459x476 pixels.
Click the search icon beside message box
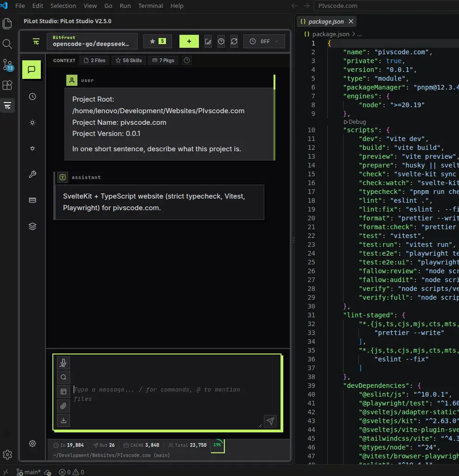coord(64,377)
